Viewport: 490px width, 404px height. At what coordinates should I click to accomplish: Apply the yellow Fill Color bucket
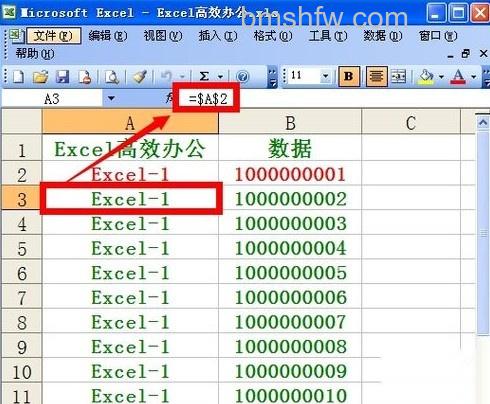pos(426,77)
